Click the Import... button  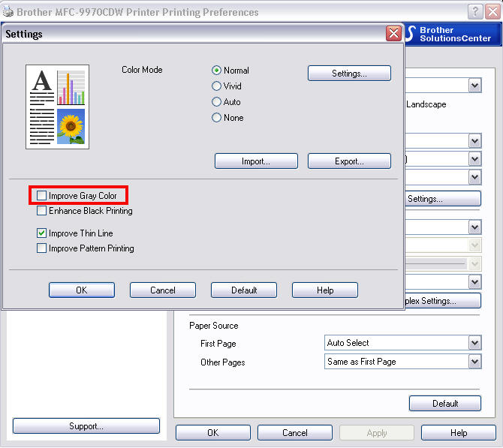256,161
